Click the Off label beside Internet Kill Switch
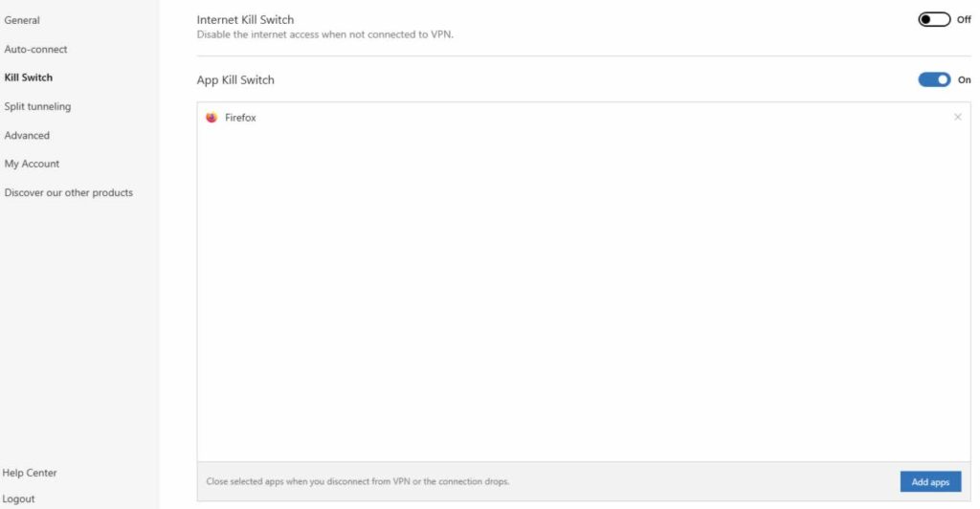 coord(964,19)
